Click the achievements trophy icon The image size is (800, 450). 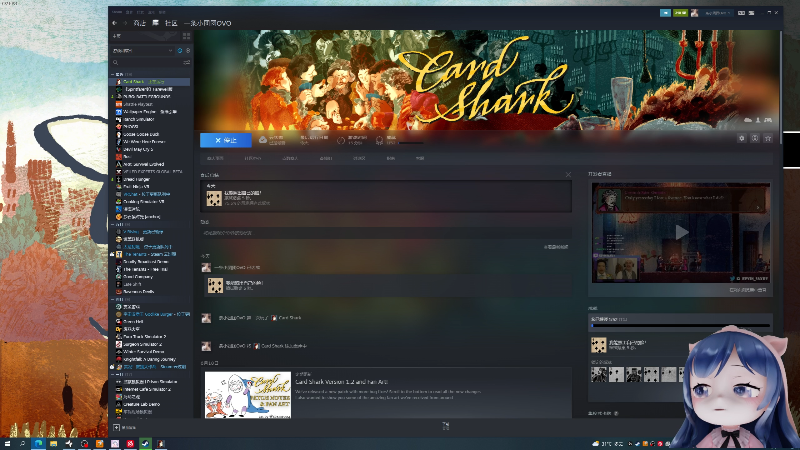pyautogui.click(x=379, y=140)
